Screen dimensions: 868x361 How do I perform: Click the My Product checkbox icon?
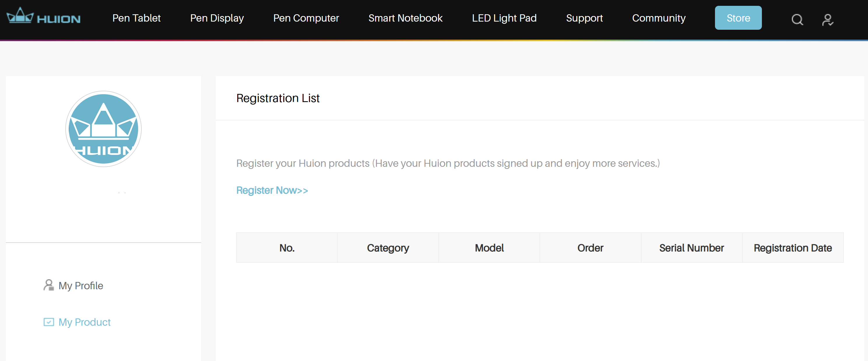(48, 322)
